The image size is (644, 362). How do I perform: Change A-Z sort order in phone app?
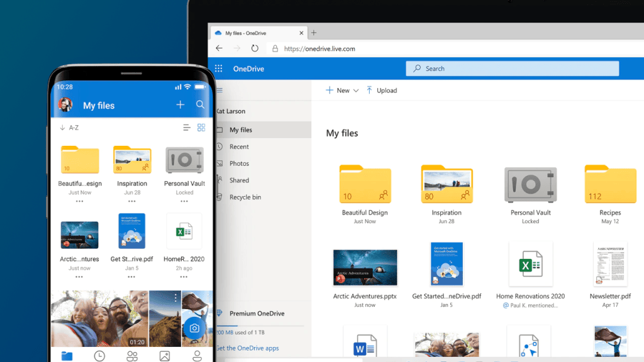point(69,128)
